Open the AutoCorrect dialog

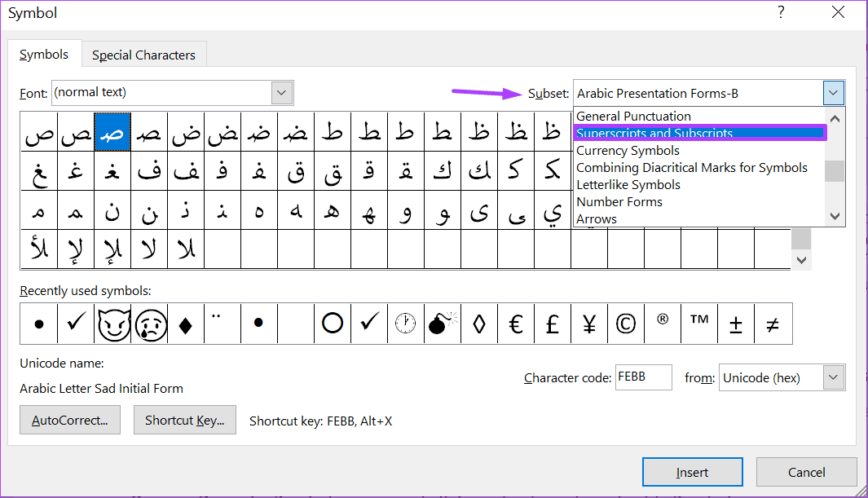(x=69, y=420)
